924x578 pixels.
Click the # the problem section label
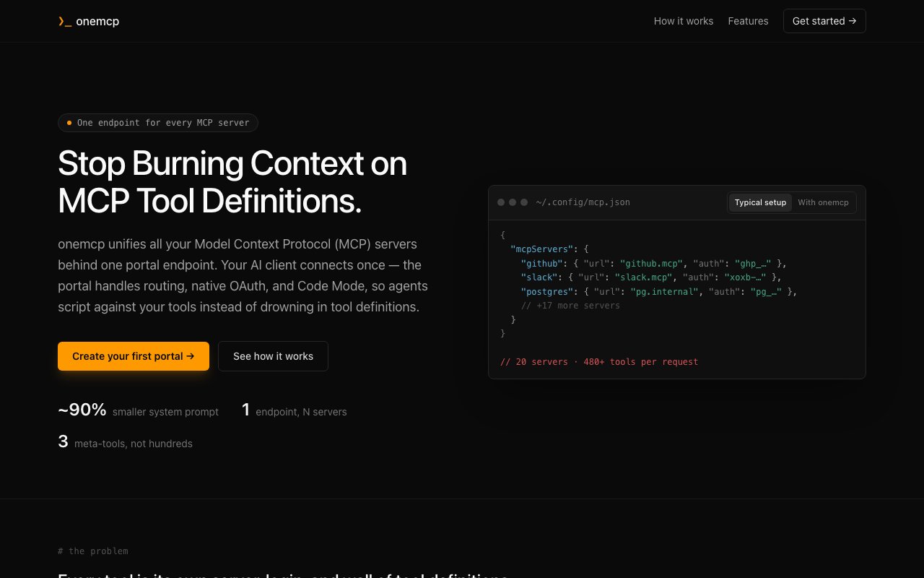93,551
